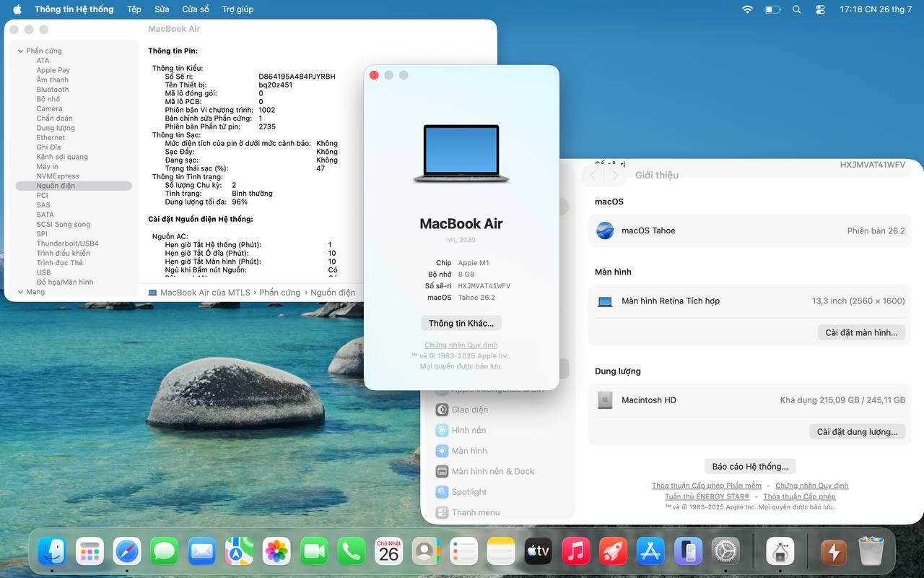Select Apple Pay in the hardware list
Viewport: 924px width, 578px height.
(x=53, y=70)
